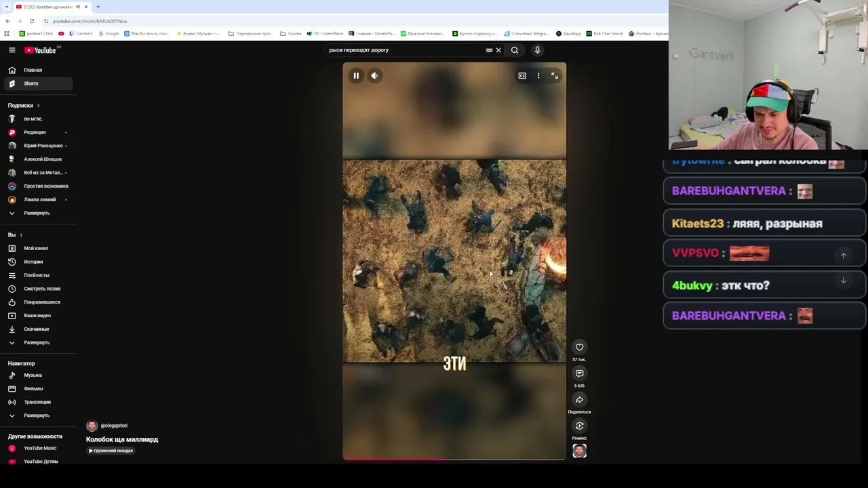Focus the YouTube search field

404,50
